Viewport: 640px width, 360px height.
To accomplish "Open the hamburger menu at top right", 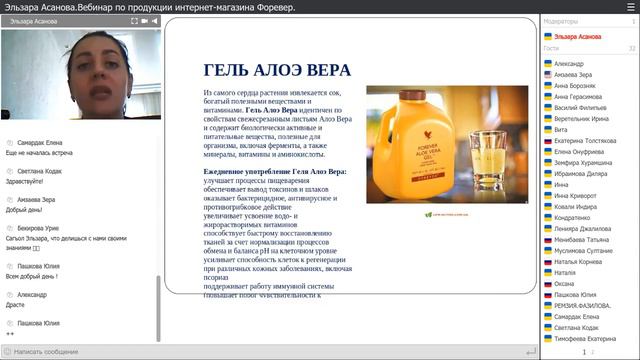I will tap(631, 7).
